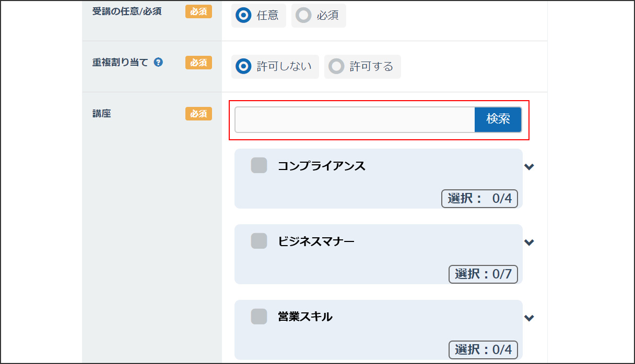Click the 選択: 0/7 counter badge
635x364 pixels.
coord(483,274)
